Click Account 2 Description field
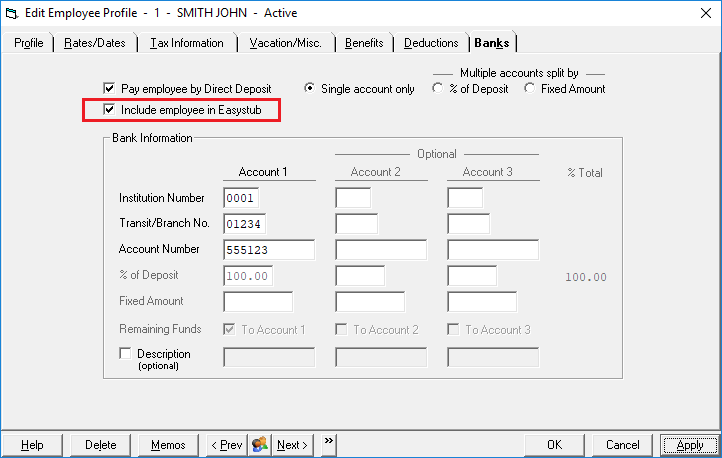 [381, 357]
